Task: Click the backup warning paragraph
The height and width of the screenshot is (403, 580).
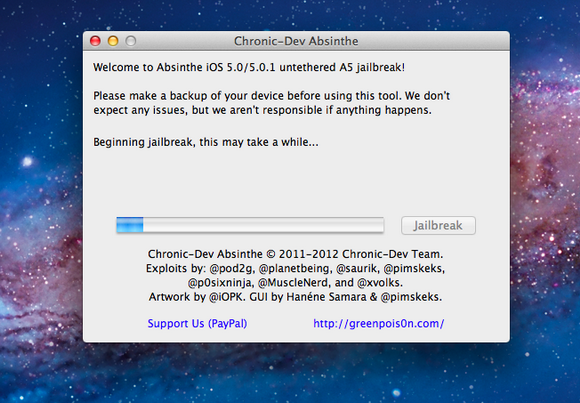Action: [x=272, y=103]
